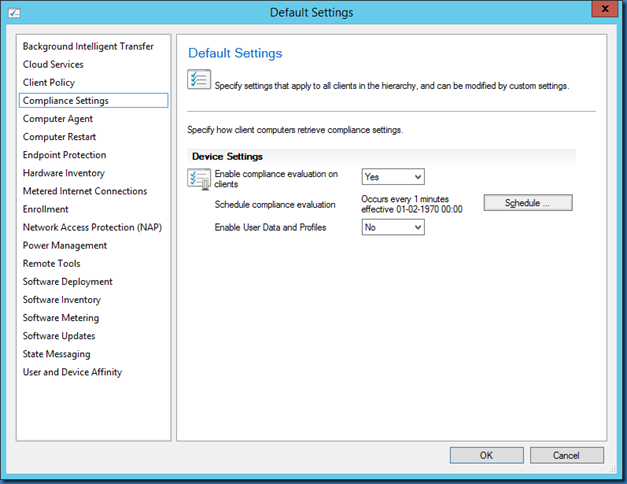This screenshot has height=484, width=627.
Task: Open Network Access Protection (NAP) settings
Action: pos(92,227)
